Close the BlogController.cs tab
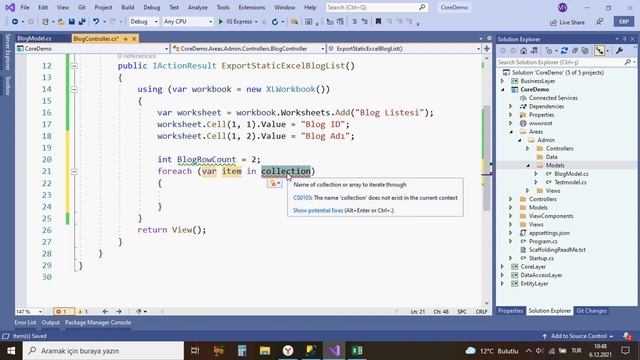The image size is (640, 360). tap(134, 39)
